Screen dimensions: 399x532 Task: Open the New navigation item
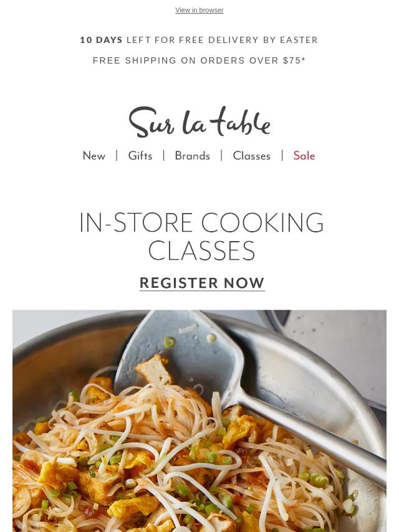pyautogui.click(x=94, y=156)
